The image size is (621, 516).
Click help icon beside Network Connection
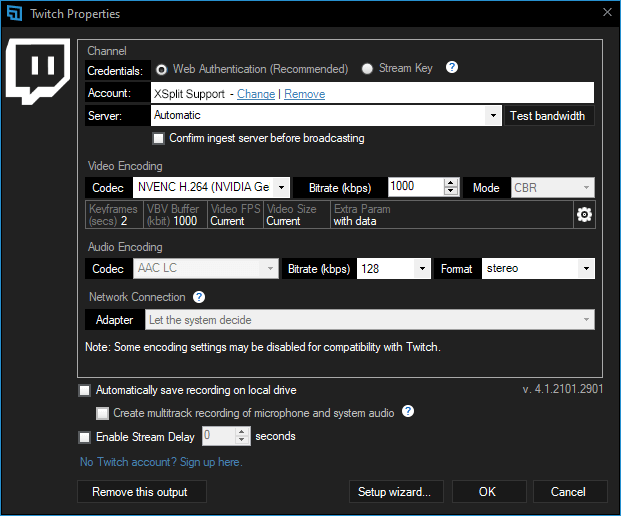click(x=199, y=297)
